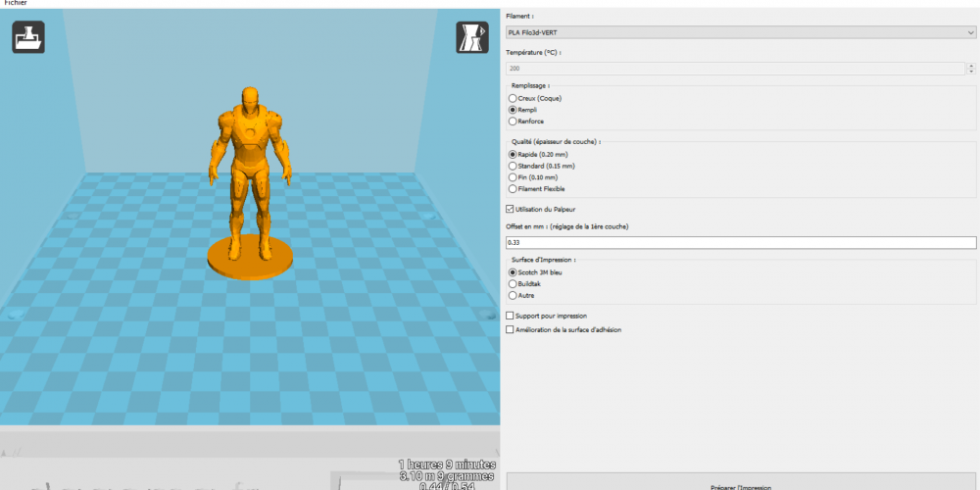The height and width of the screenshot is (490, 980).
Task: Select Autre print surface
Action: [522, 295]
